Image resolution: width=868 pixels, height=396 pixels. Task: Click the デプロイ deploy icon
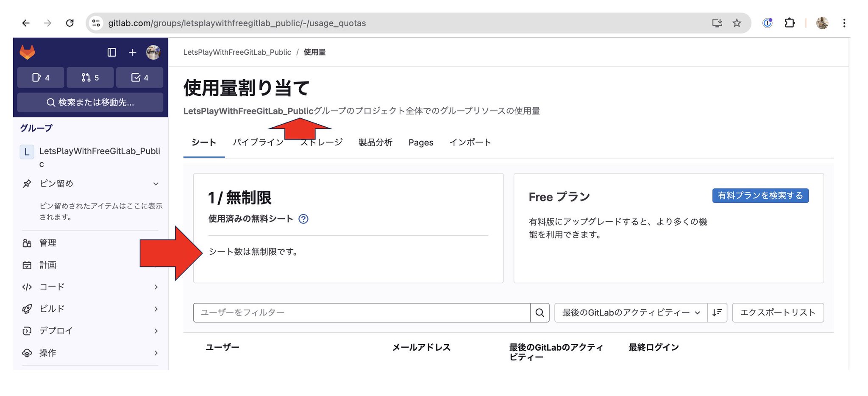(x=27, y=331)
